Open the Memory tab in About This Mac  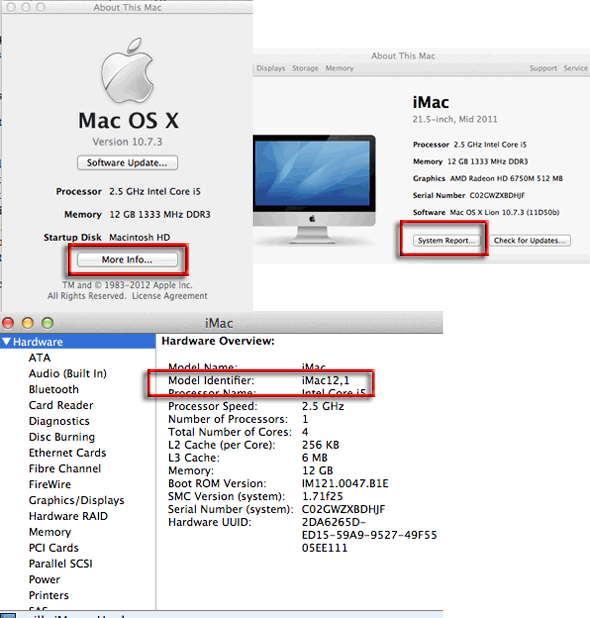pyautogui.click(x=339, y=68)
